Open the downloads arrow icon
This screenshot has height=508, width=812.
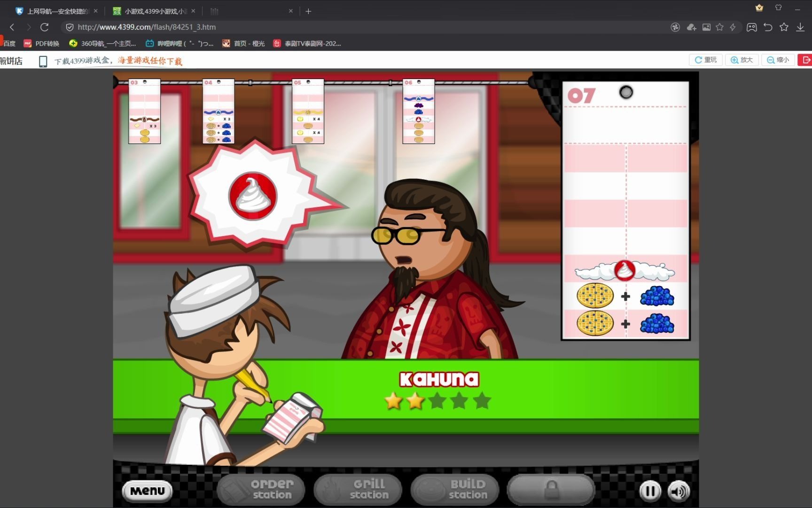800,27
